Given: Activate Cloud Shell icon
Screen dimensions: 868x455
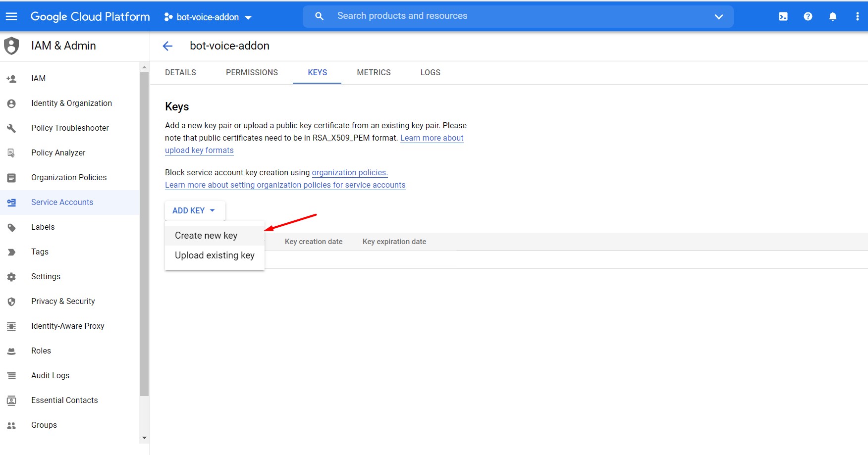Looking at the screenshot, I should click(783, 16).
